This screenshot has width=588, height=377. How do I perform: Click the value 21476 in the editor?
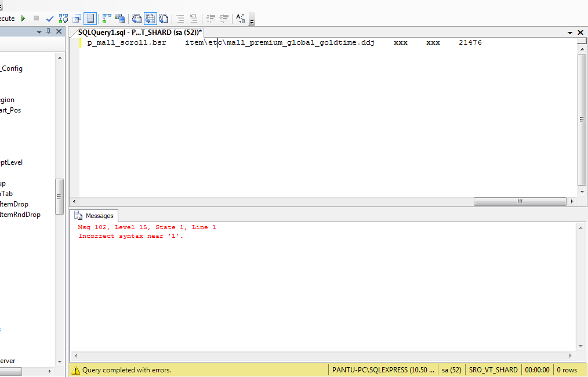click(470, 42)
